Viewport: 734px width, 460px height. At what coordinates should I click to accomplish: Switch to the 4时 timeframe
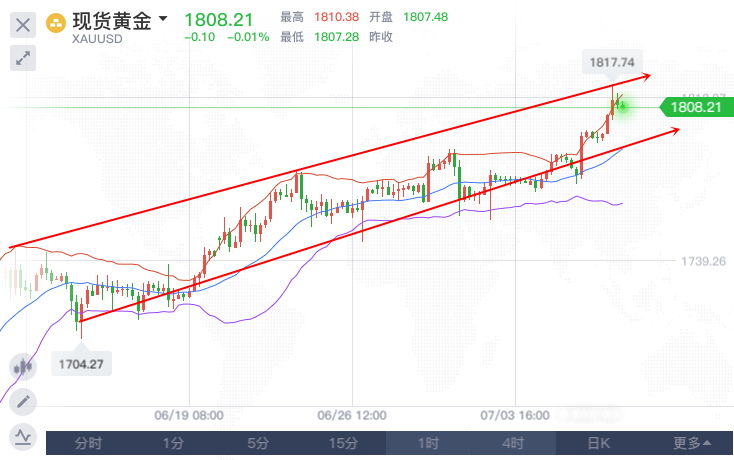(514, 443)
